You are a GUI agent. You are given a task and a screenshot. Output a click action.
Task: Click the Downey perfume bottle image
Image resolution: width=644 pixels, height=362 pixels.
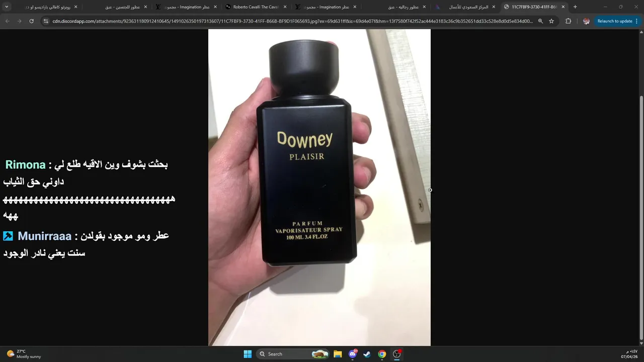pyautogui.click(x=319, y=187)
